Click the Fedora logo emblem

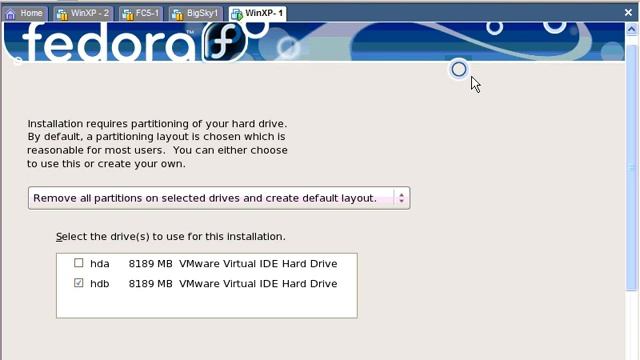(x=225, y=41)
